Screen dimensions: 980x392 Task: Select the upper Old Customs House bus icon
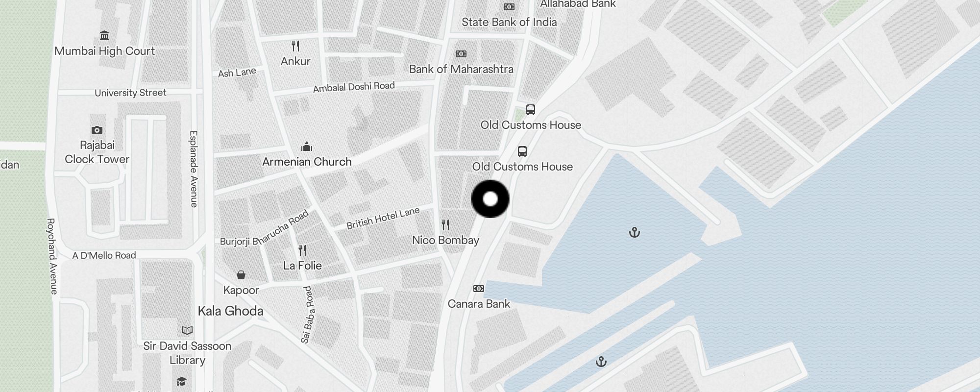531,109
